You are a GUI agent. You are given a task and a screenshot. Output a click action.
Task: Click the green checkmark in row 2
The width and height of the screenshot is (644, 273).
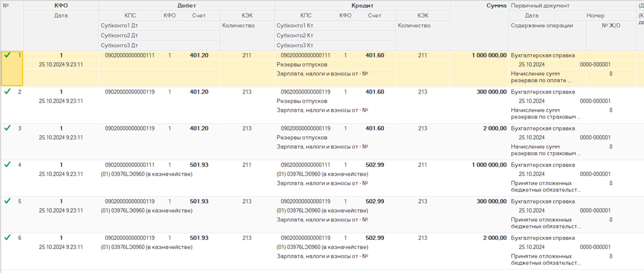tap(7, 92)
